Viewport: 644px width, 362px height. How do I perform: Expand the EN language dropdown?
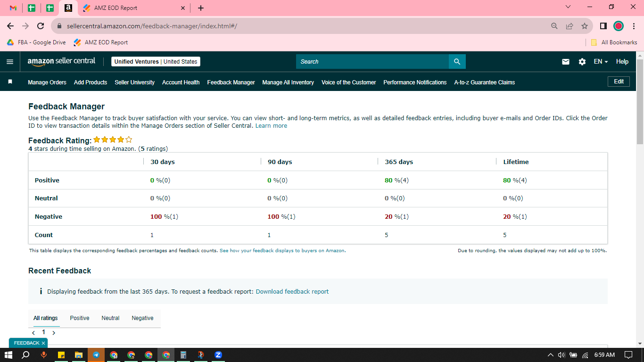click(x=601, y=62)
